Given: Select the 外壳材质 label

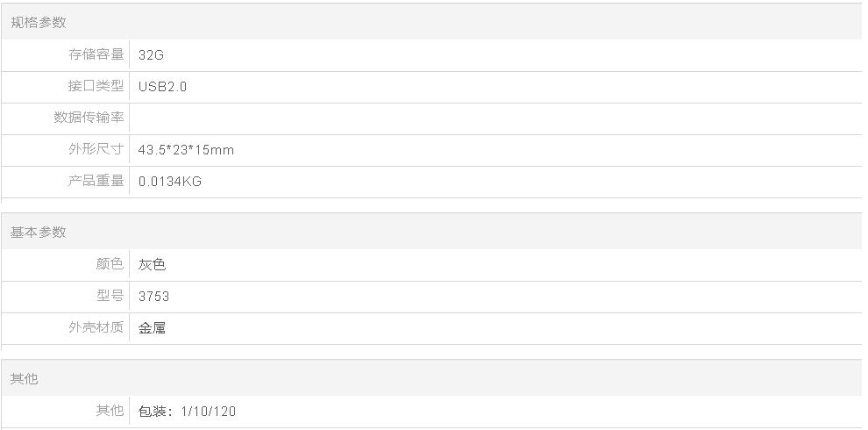Looking at the screenshot, I should point(96,327).
